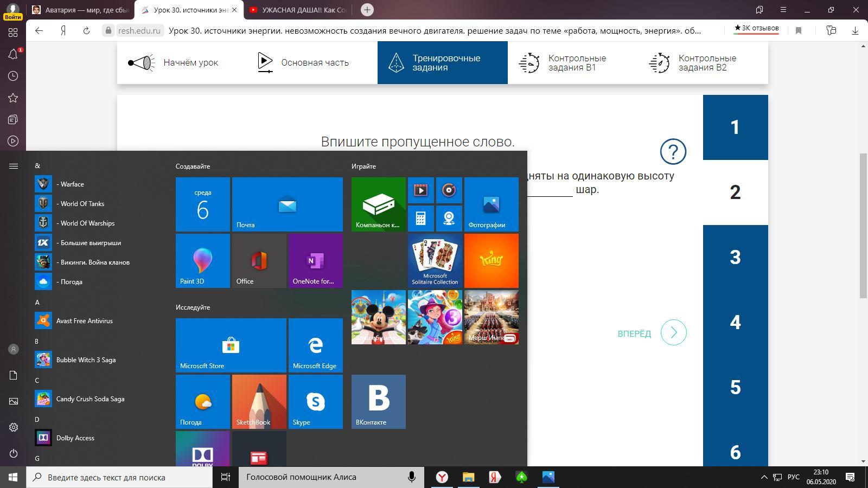The width and height of the screenshot is (868, 488).
Task: Go back in browser
Action: click(x=39, y=30)
